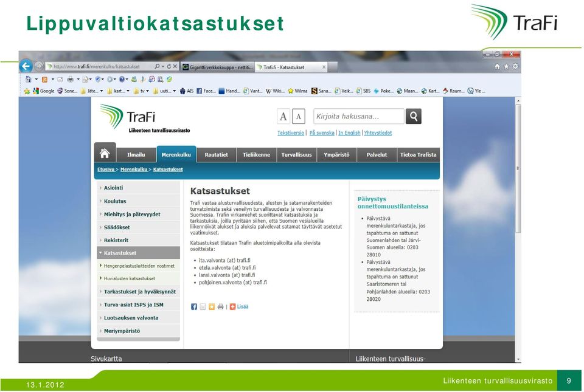Switch to Gigantti verkkokauppa browser tab
Screen dimensions: 584x392
218,67
